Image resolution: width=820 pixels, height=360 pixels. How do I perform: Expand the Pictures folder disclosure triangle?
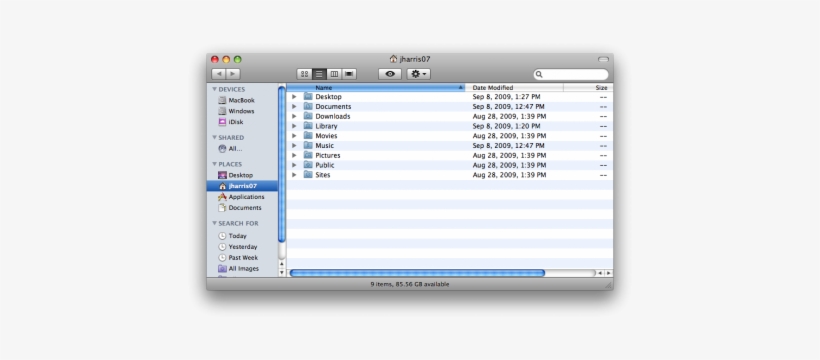(294, 155)
